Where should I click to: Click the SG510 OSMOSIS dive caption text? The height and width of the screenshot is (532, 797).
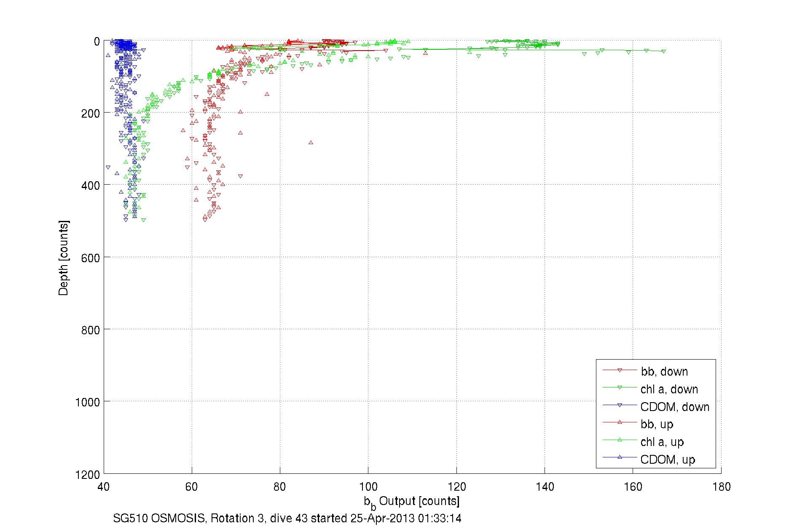point(287,518)
